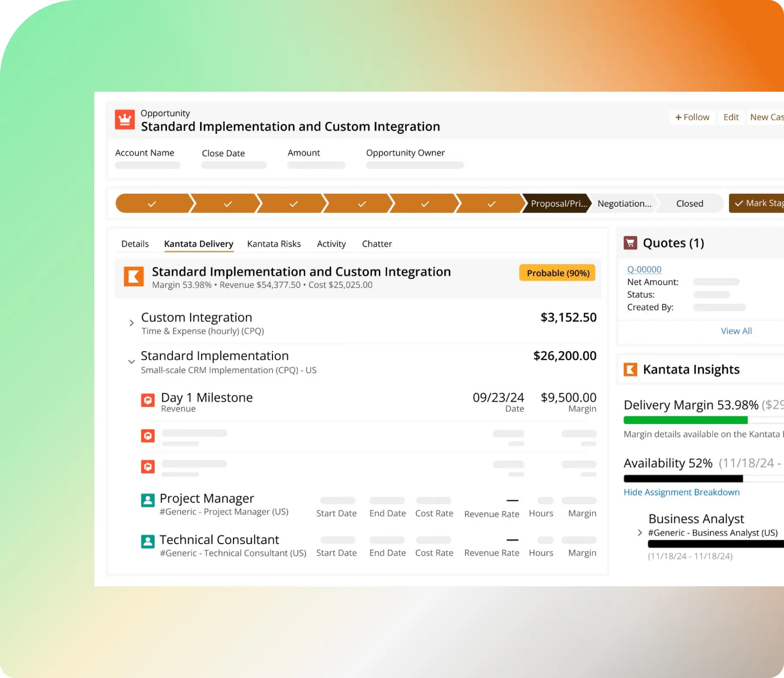The height and width of the screenshot is (678, 784).
Task: Click the Kantata logo beside delivery title
Action: [133, 276]
